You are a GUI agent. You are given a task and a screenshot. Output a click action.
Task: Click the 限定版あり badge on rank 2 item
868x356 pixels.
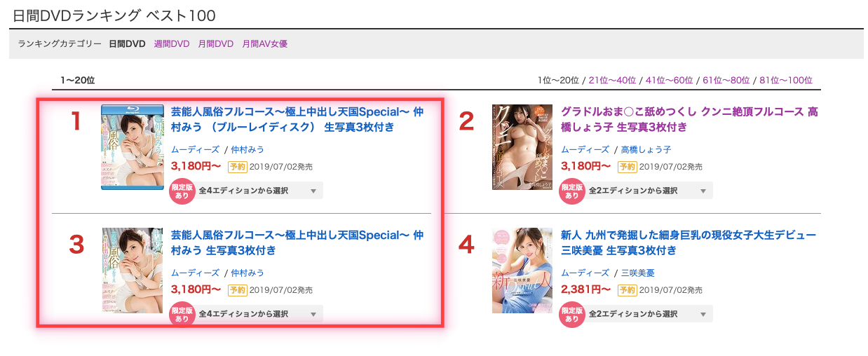pos(572,191)
